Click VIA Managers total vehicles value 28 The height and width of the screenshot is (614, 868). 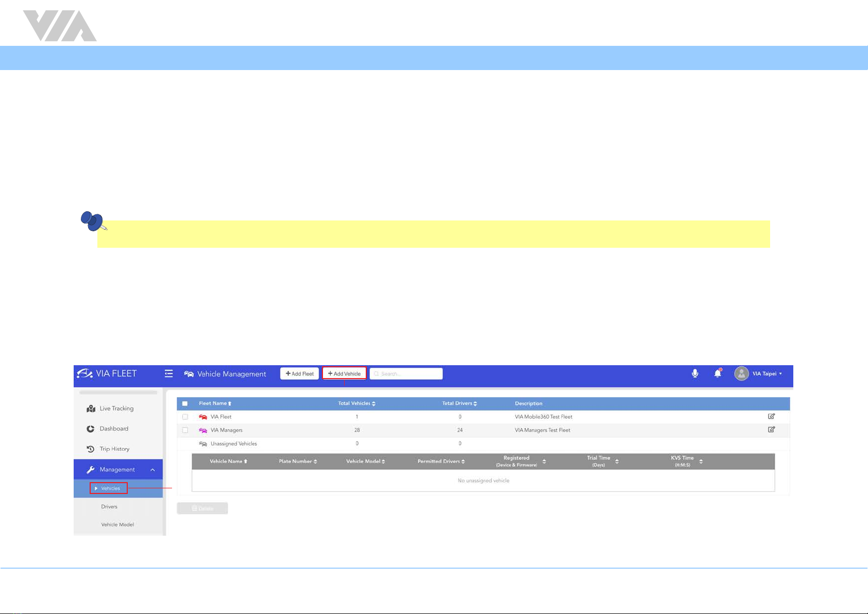pos(357,430)
